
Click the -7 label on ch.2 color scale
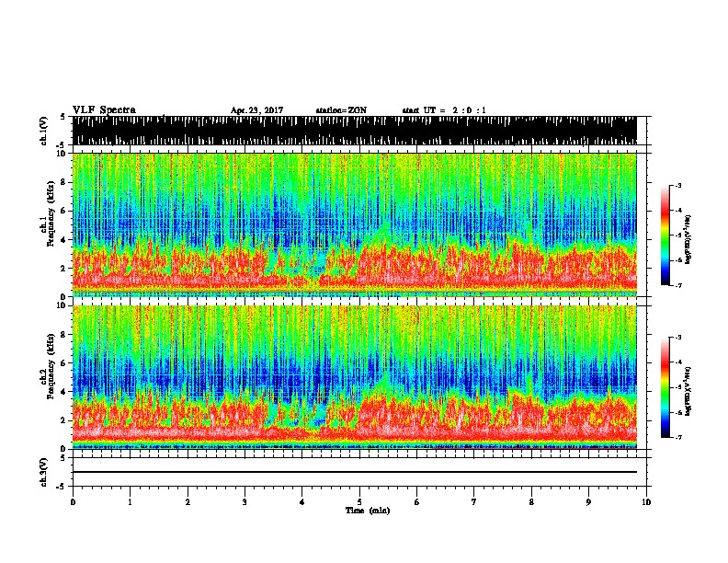pyautogui.click(x=678, y=437)
